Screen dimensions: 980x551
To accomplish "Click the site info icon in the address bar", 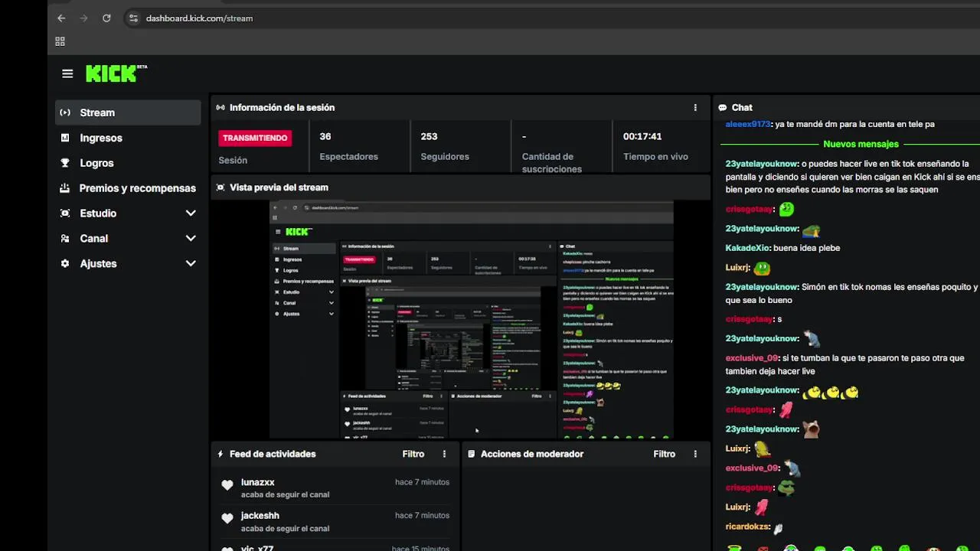I will (133, 18).
